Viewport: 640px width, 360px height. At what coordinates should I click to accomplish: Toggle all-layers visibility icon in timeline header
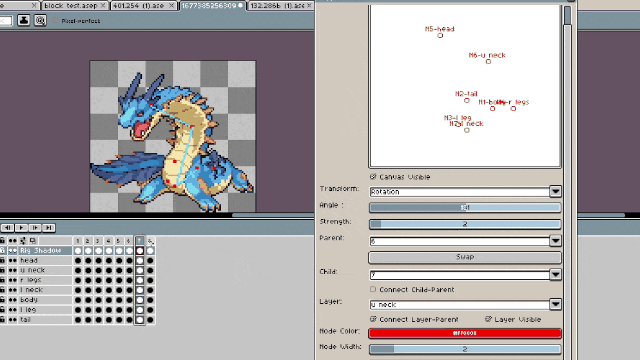[x=13, y=241]
